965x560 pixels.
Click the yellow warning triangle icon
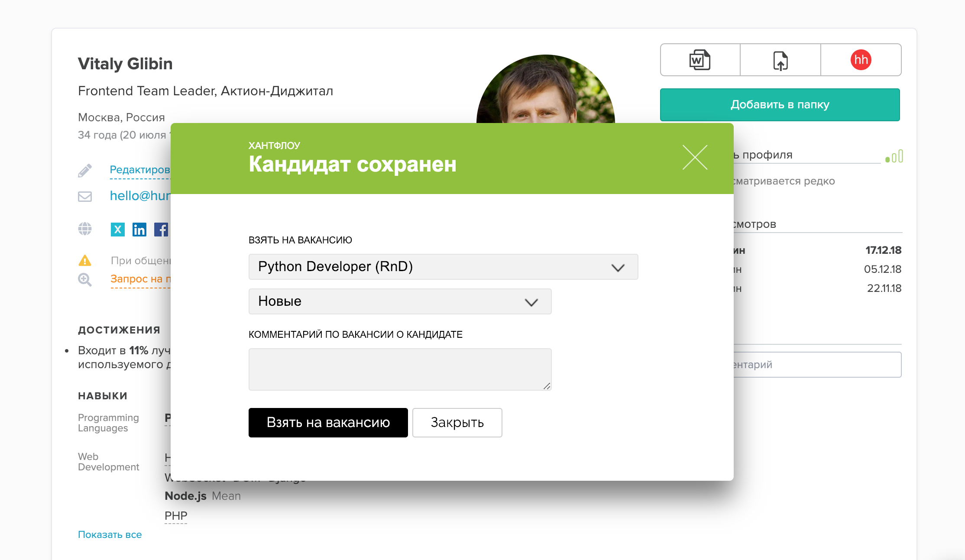pos(85,260)
